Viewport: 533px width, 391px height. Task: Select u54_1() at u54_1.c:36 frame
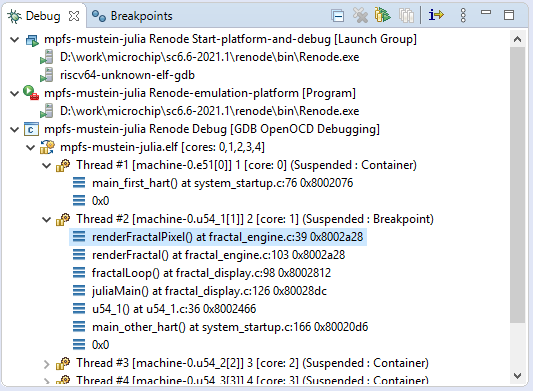[174, 309]
